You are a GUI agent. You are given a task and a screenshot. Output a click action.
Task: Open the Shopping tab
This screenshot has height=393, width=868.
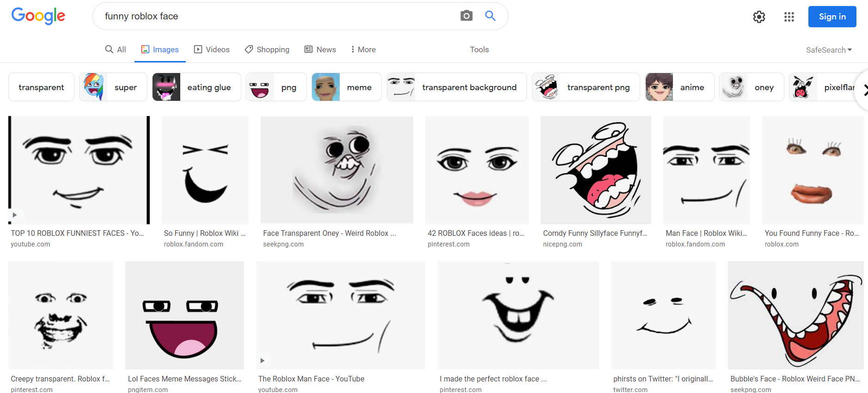267,49
